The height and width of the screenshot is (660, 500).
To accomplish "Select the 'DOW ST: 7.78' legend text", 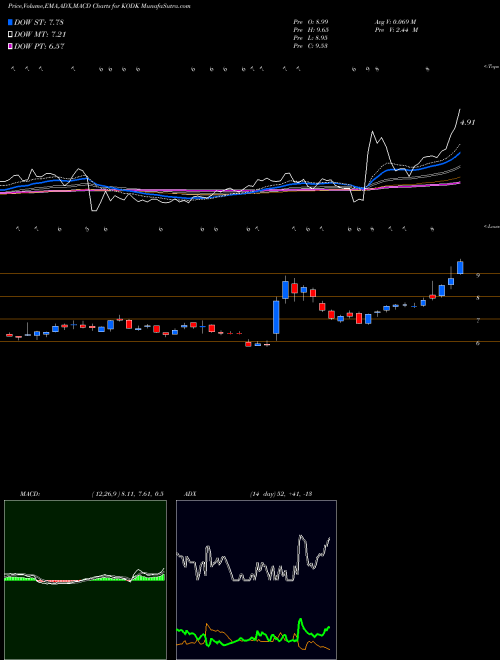I will click(x=39, y=22).
